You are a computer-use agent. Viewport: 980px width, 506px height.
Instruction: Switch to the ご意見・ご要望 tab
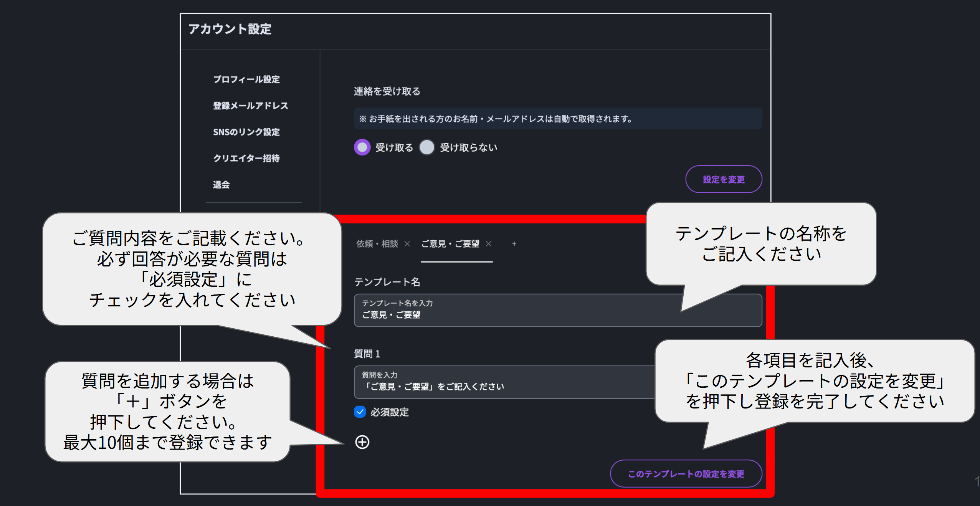click(450, 244)
